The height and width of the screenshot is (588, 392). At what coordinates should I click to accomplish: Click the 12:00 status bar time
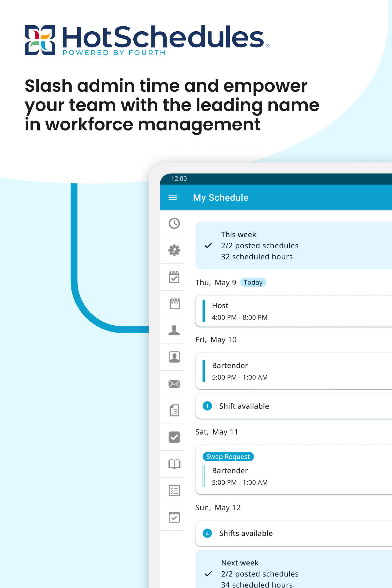[179, 179]
